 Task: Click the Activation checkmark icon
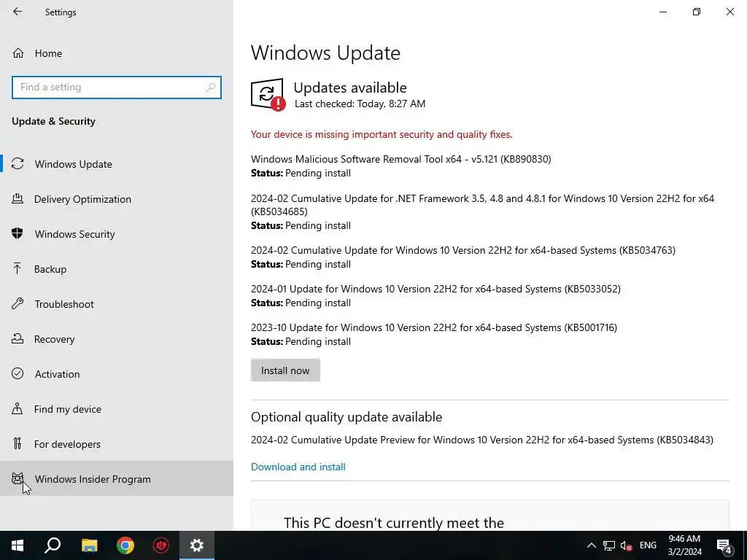(18, 373)
